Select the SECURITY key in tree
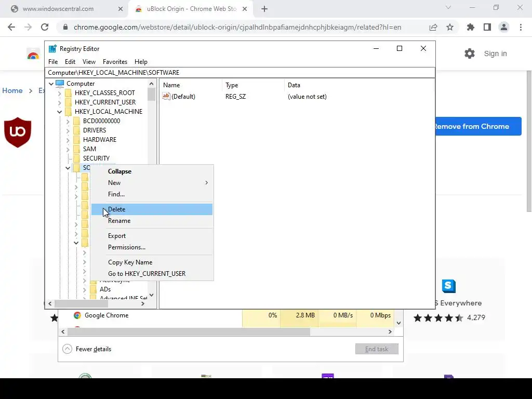The image size is (532, 399). [x=96, y=158]
